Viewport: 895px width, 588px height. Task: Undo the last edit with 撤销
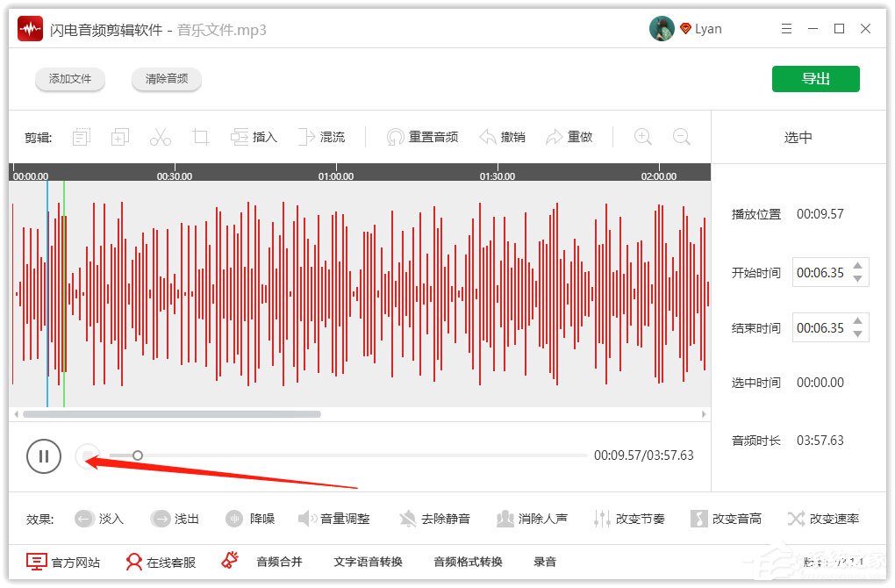502,136
